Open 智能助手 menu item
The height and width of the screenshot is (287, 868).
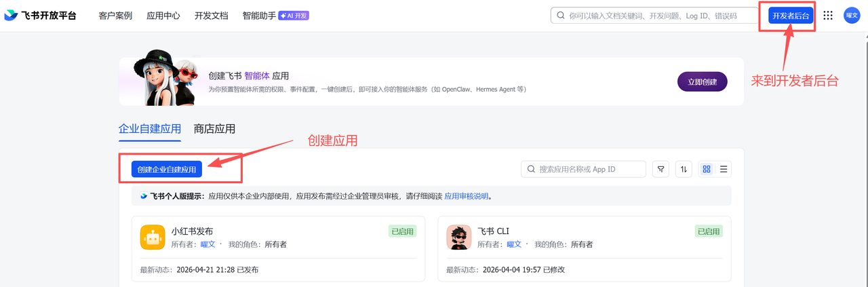[259, 15]
